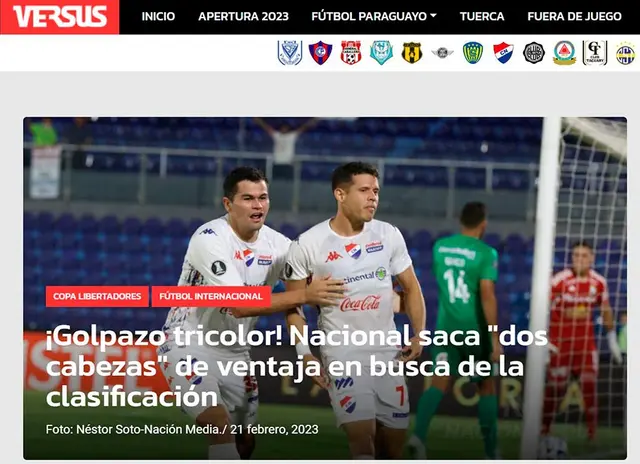Image resolution: width=640 pixels, height=464 pixels.
Task: Select the Cerro Porteño club crest
Action: tap(320, 53)
